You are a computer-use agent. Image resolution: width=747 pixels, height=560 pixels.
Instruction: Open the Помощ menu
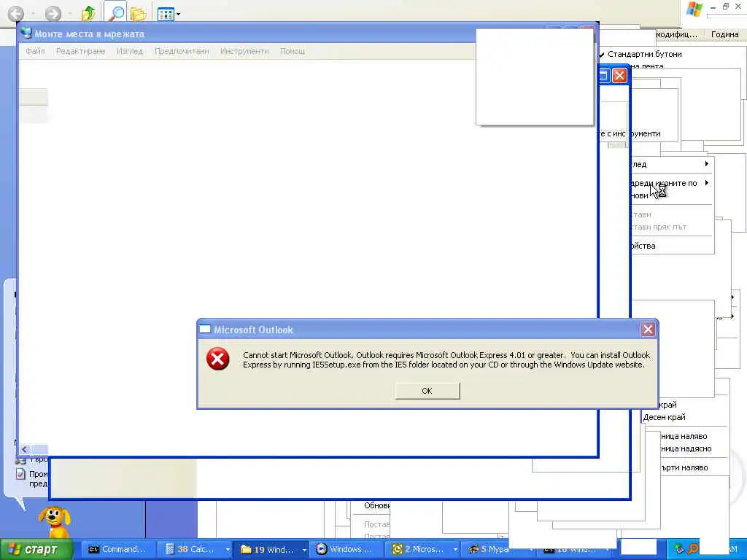coord(293,51)
